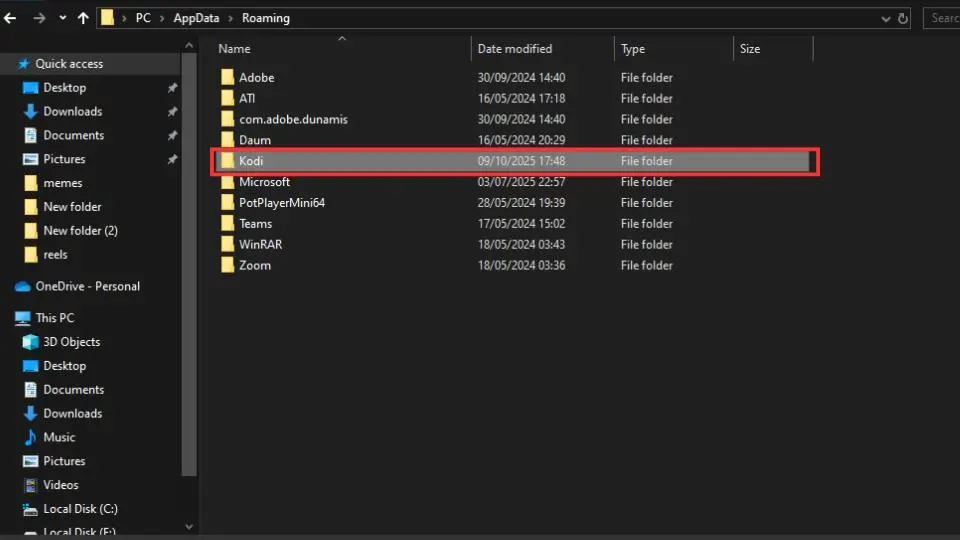Sort by Size column header

[x=749, y=49]
